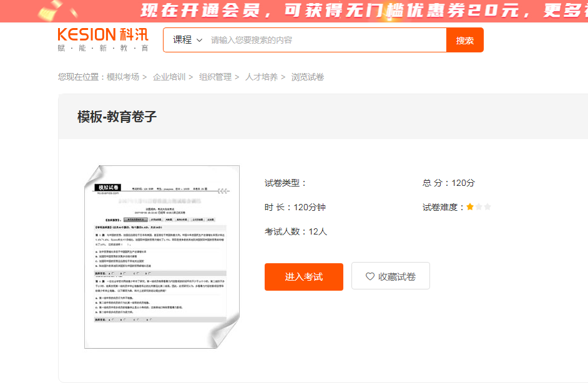Click the 收藏试卷 favorite button

[x=390, y=276]
